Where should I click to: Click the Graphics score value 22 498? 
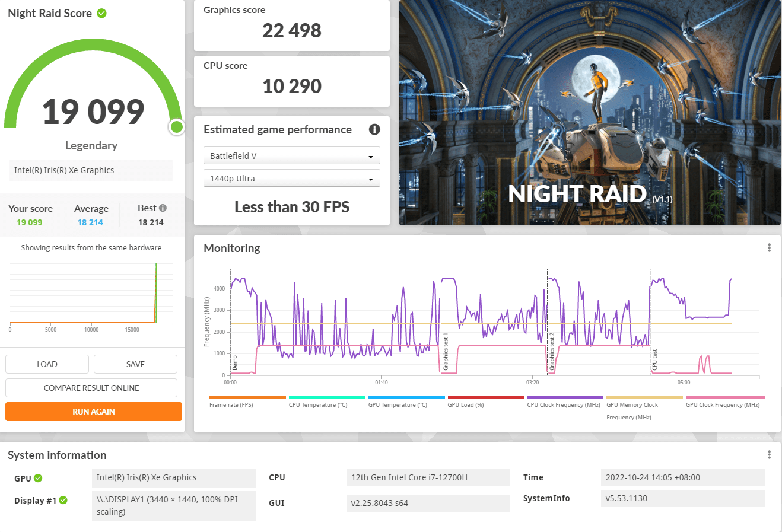(292, 30)
